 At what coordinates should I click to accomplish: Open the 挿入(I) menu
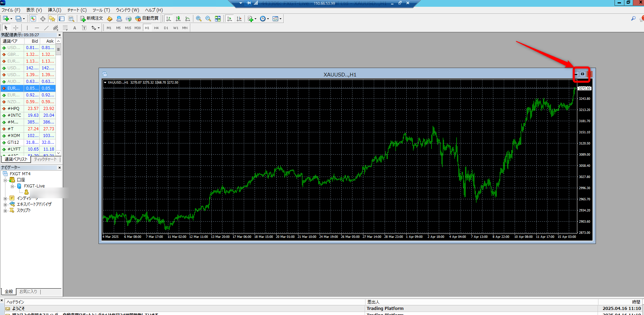[x=55, y=10]
